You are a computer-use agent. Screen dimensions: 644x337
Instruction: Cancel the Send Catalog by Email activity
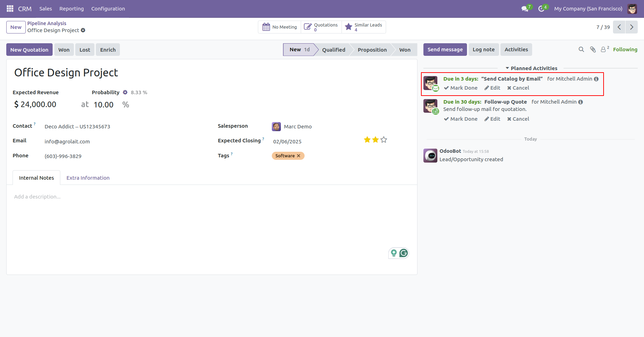pyautogui.click(x=518, y=88)
